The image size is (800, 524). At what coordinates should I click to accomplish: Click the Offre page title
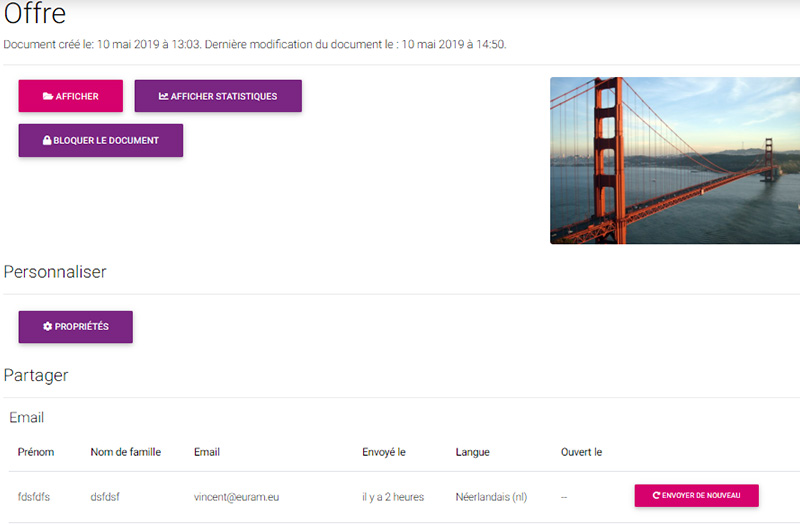coord(35,14)
